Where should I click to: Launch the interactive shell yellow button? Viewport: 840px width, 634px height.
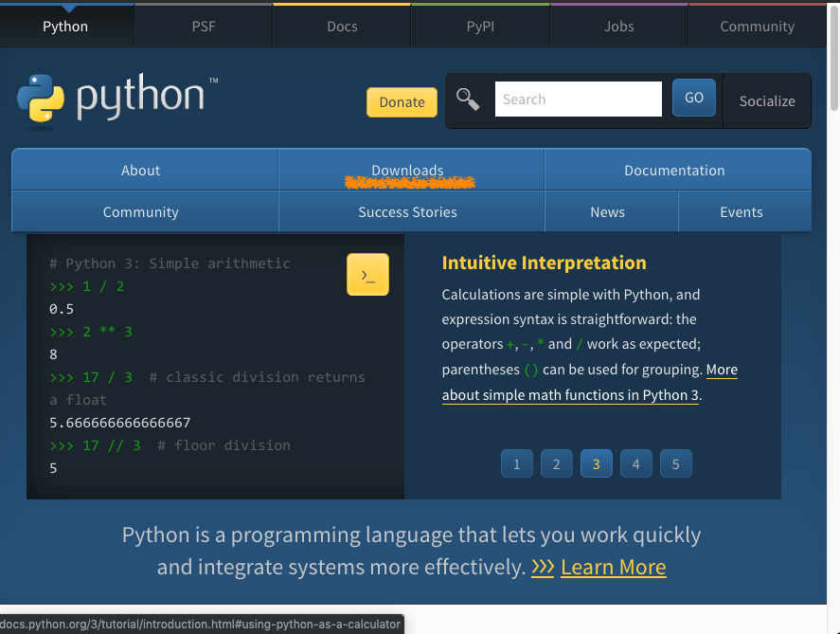click(367, 275)
